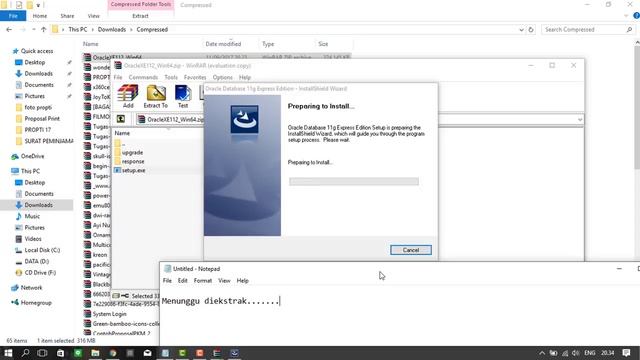The height and width of the screenshot is (360, 640).
Task: Open WinRAR's Tools menu
Action: click(171, 77)
